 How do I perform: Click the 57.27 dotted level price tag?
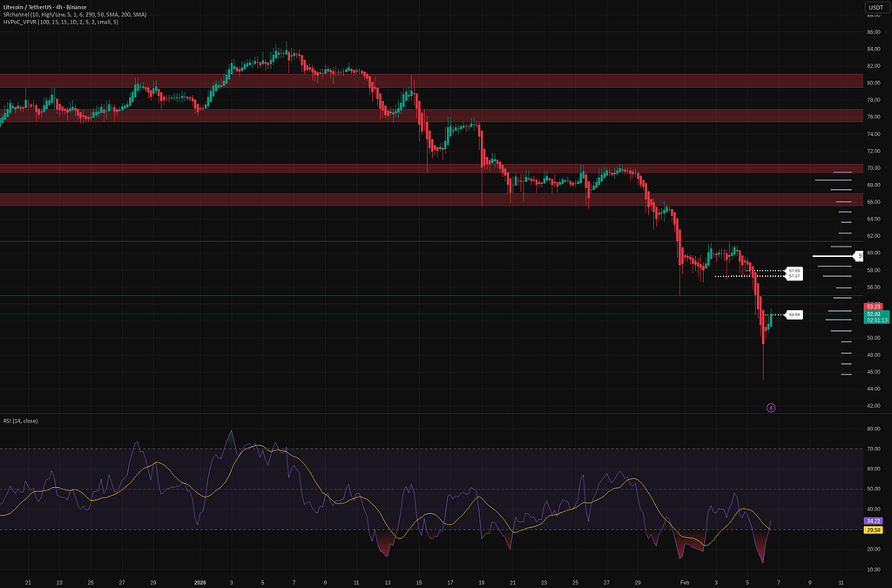click(794, 276)
